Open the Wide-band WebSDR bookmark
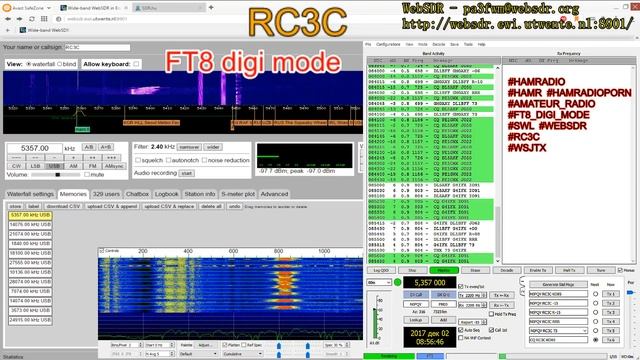The image size is (640, 360). point(44,30)
